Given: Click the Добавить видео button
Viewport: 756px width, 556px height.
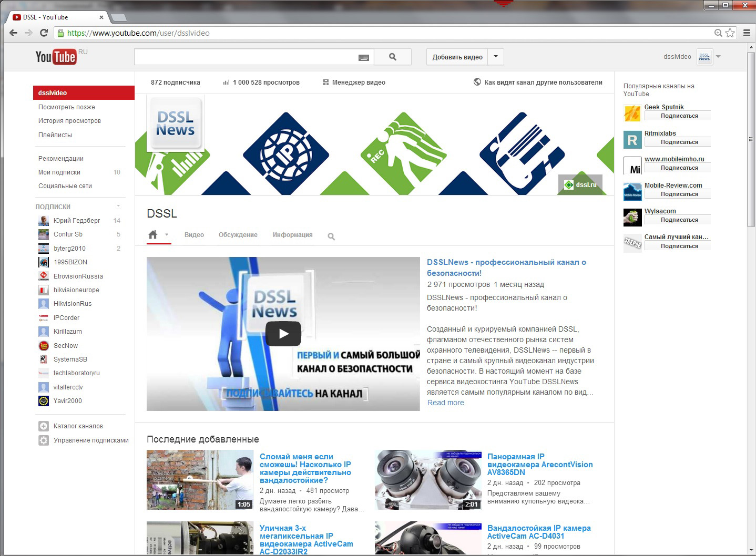Looking at the screenshot, I should point(457,57).
